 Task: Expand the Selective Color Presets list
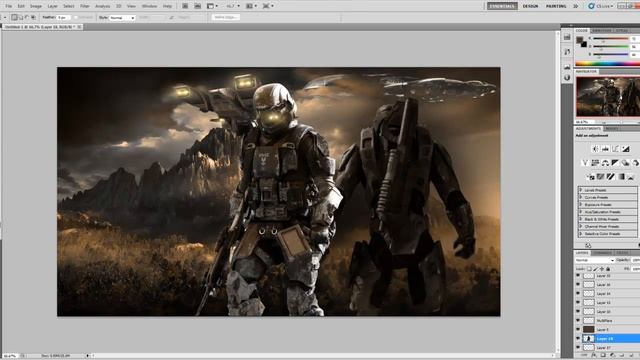point(581,234)
